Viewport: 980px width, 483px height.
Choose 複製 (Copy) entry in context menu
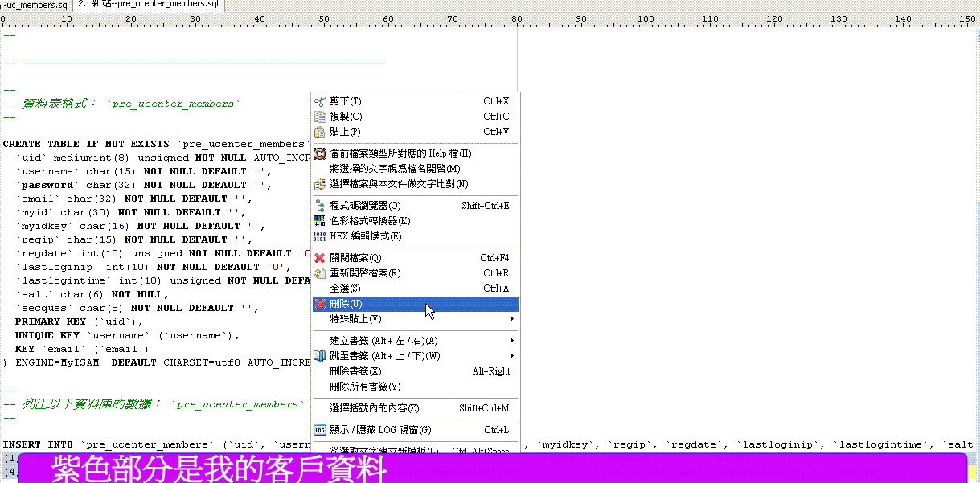pyautogui.click(x=415, y=117)
